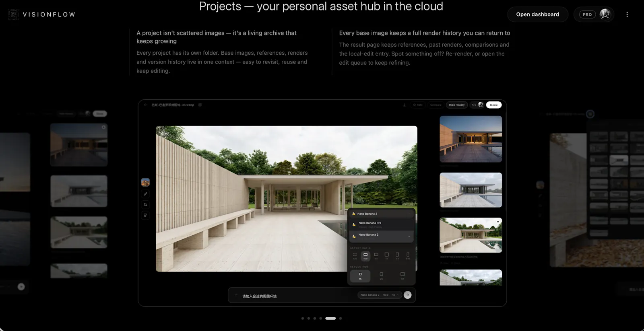Image resolution: width=644 pixels, height=331 pixels.
Task: Open the Nano Banana 2 16:9 1K settings pill
Action: point(380,295)
